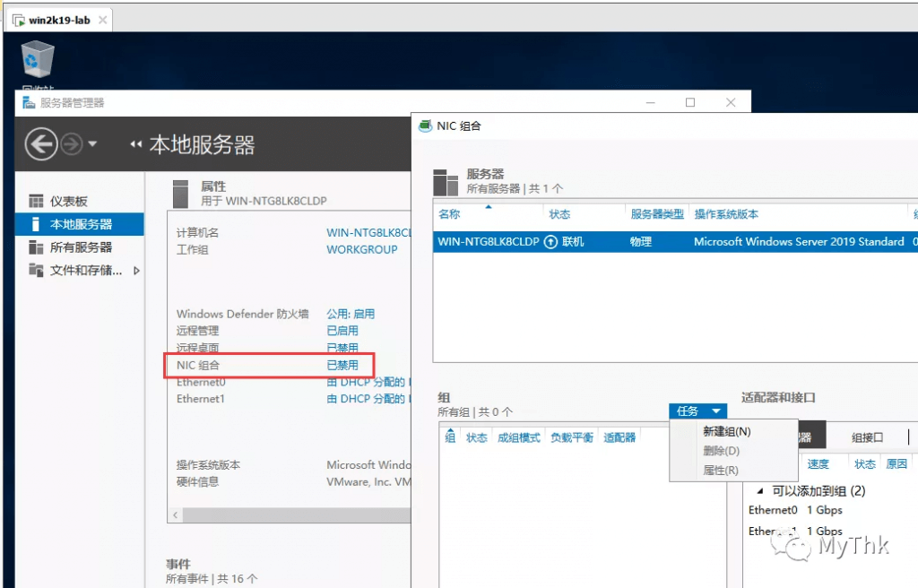Sort teams by 适配器 column
This screenshot has height=588, width=918.
pos(619,437)
